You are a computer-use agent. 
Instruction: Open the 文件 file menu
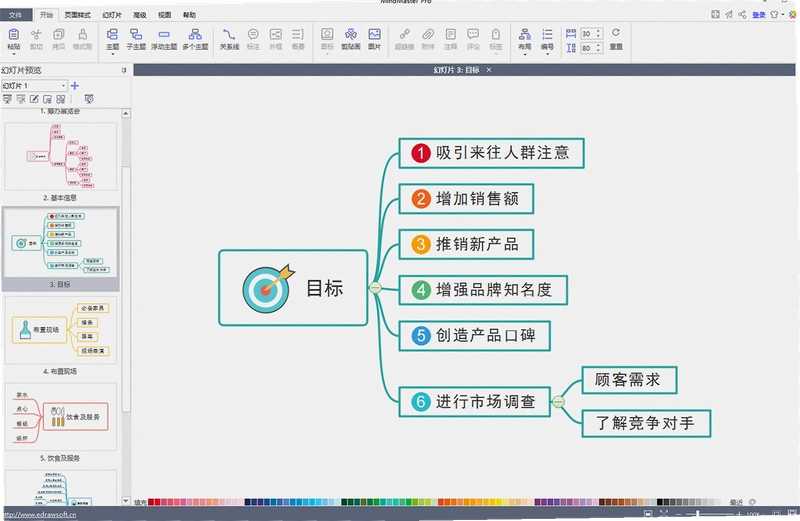pos(16,15)
